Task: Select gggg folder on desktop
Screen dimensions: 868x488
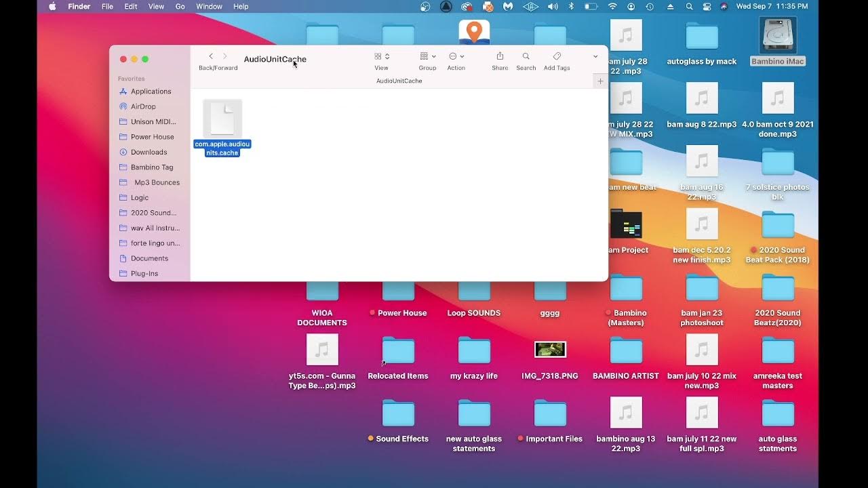Action: [550, 298]
